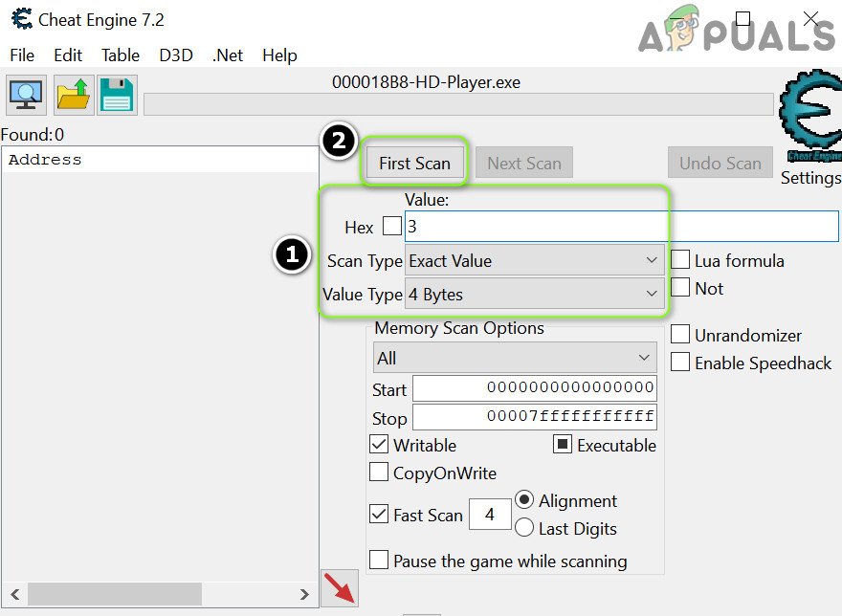Click the Next Scan button
Screen dimensions: 842x616
(524, 163)
